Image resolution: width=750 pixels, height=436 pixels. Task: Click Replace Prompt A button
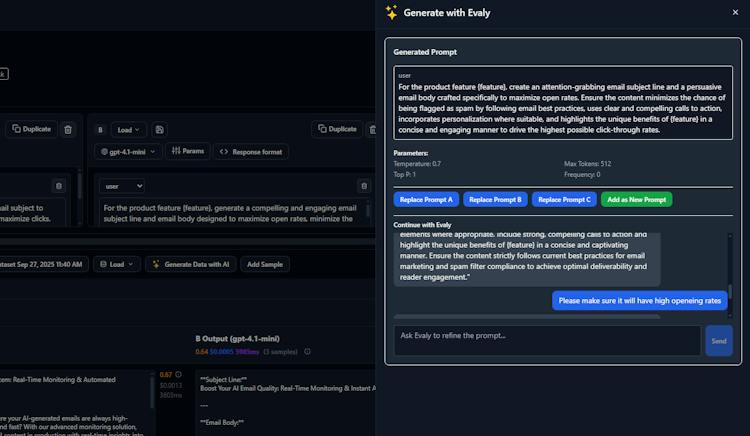[426, 199]
